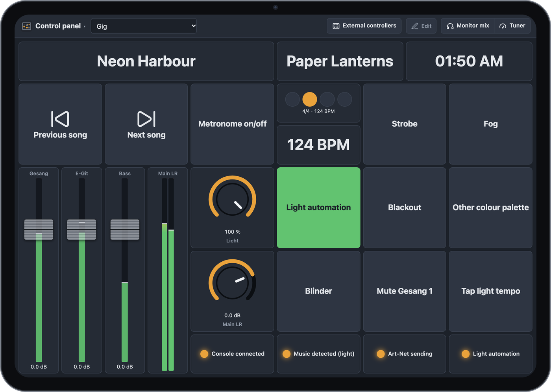Open the Gig layout dropdown

click(144, 26)
